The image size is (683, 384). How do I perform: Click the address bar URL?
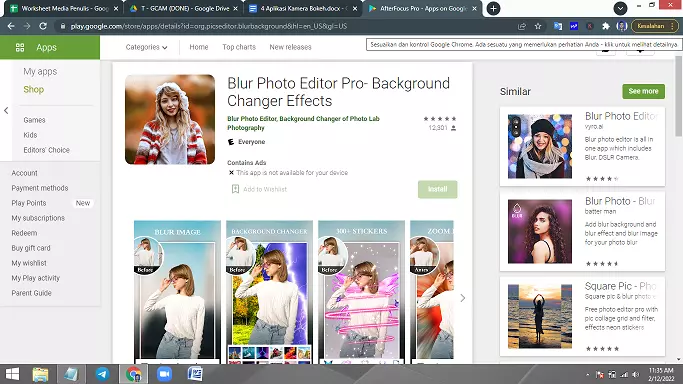point(209,26)
